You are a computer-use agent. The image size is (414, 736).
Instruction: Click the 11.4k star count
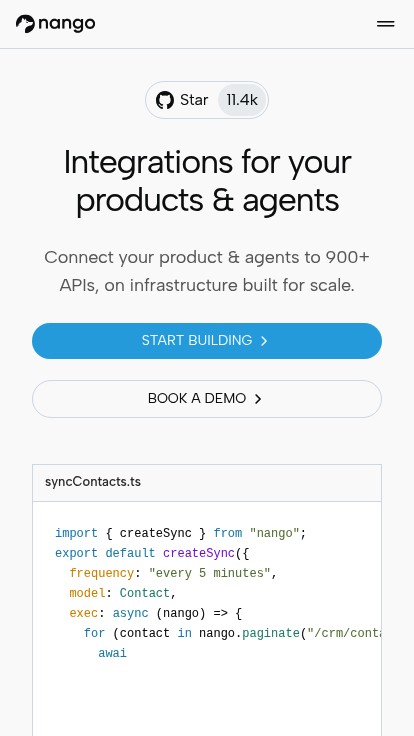point(242,100)
